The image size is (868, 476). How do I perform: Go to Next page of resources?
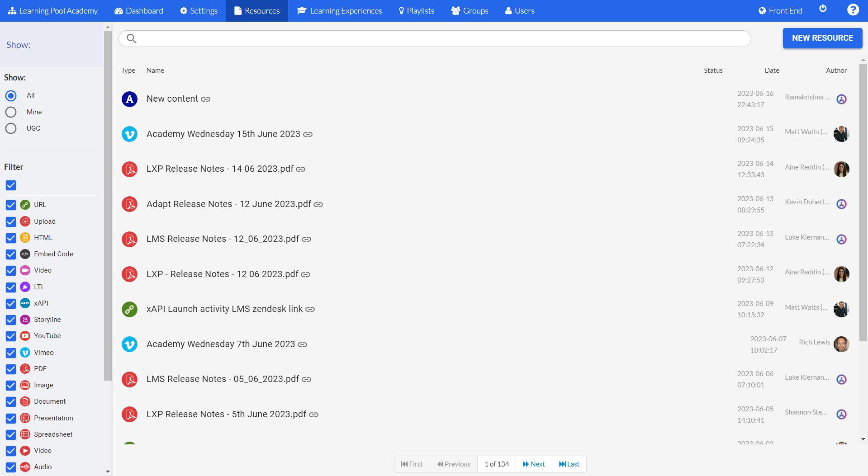click(534, 464)
